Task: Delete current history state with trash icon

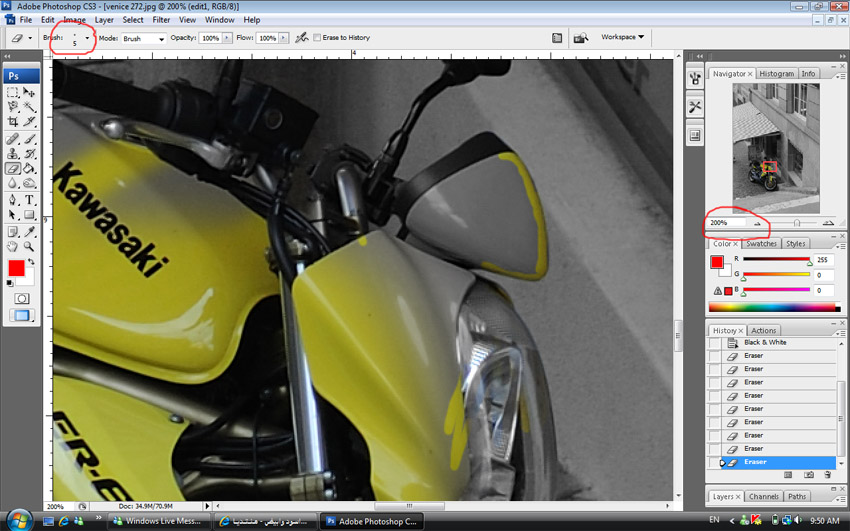Action: 827,475
